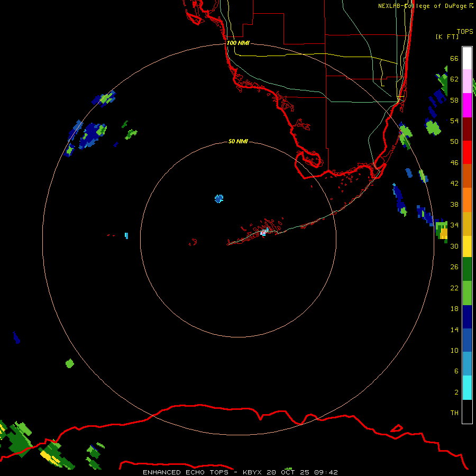The image size is (476, 476).
Task: Click the "22" value on the scale
Action: (454, 288)
